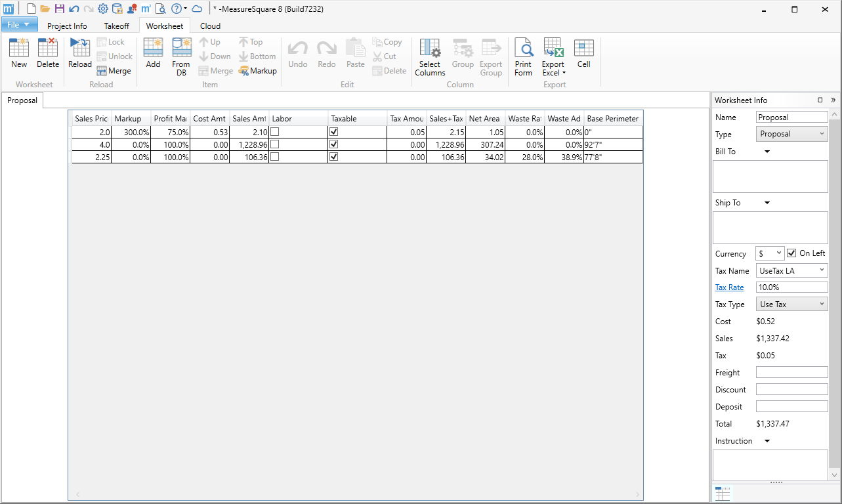This screenshot has width=842, height=504.
Task: Open settings gear in the title bar
Action: pos(103,9)
